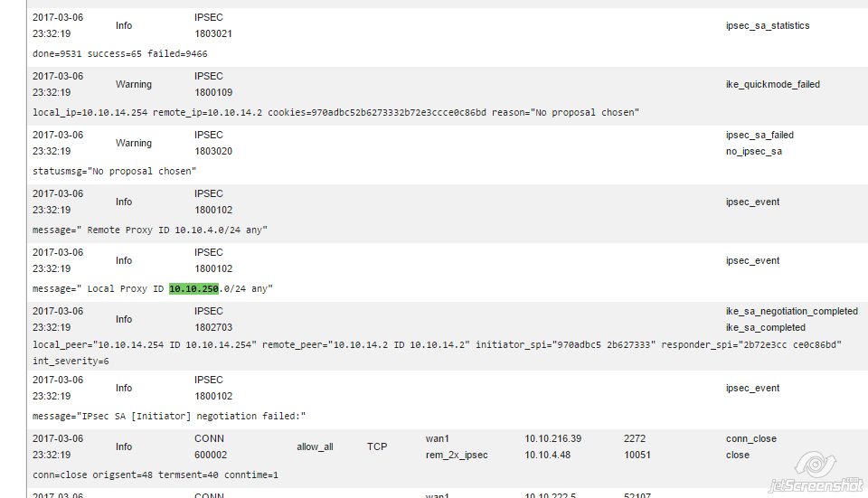Screen dimensions: 868x498
Task: Click log ID 600002 in the CONN row
Action: pos(211,455)
